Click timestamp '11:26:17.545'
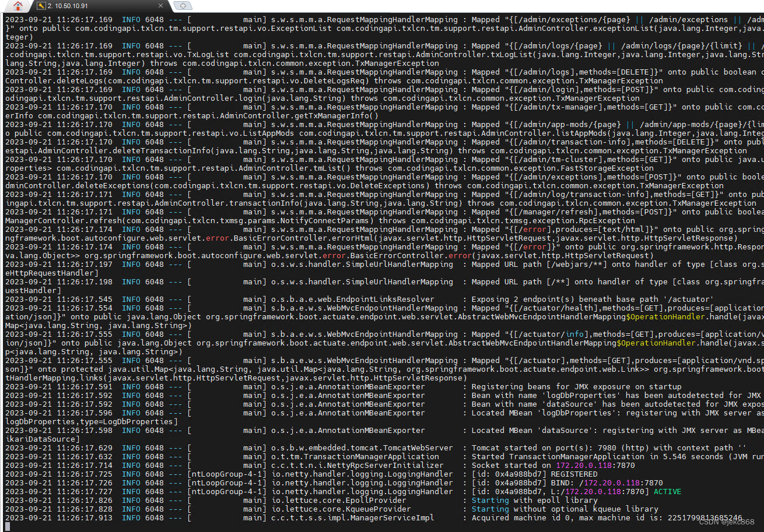The width and height of the screenshot is (764, 532). click(x=85, y=300)
